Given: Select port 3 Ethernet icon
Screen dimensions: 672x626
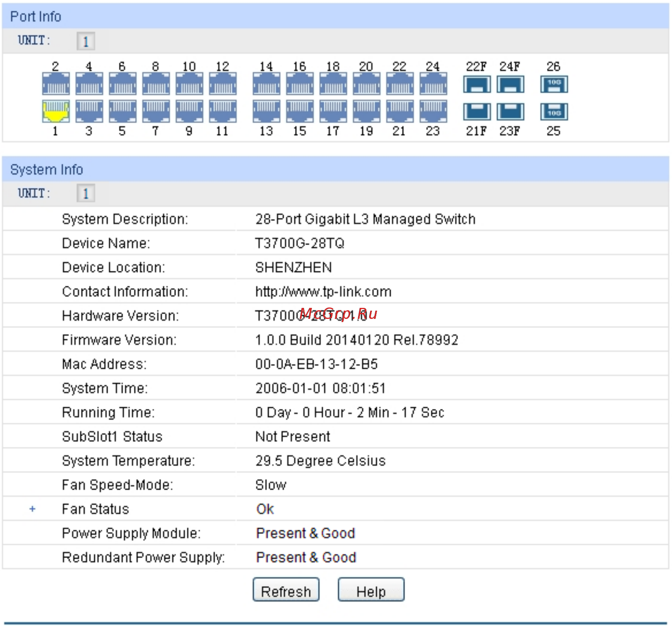Looking at the screenshot, I should [x=89, y=111].
